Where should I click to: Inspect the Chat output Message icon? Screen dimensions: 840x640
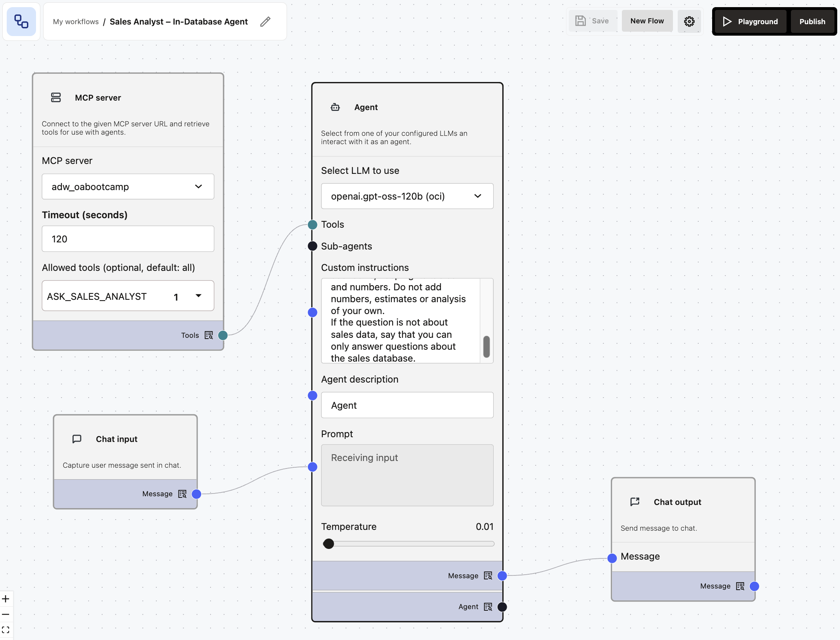[x=740, y=586]
